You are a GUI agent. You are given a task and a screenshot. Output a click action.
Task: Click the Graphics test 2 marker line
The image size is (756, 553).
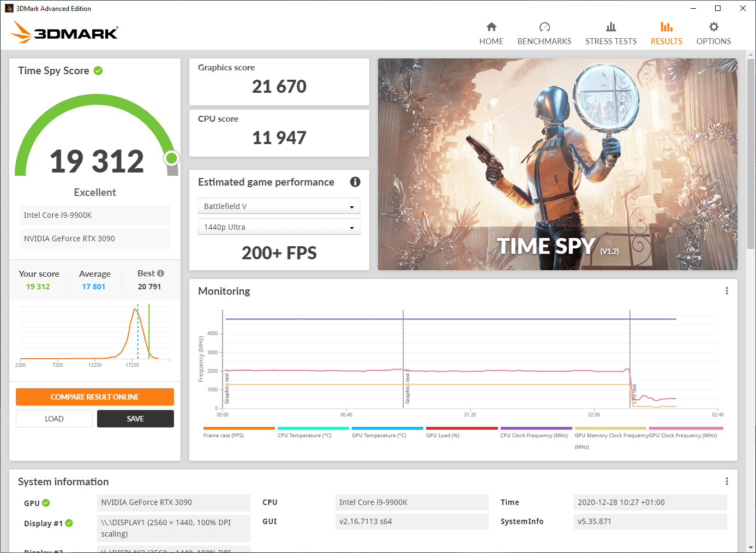[403, 359]
